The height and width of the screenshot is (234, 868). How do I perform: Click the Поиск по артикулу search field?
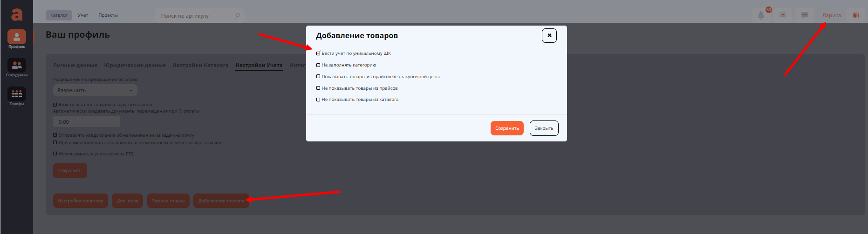point(196,16)
